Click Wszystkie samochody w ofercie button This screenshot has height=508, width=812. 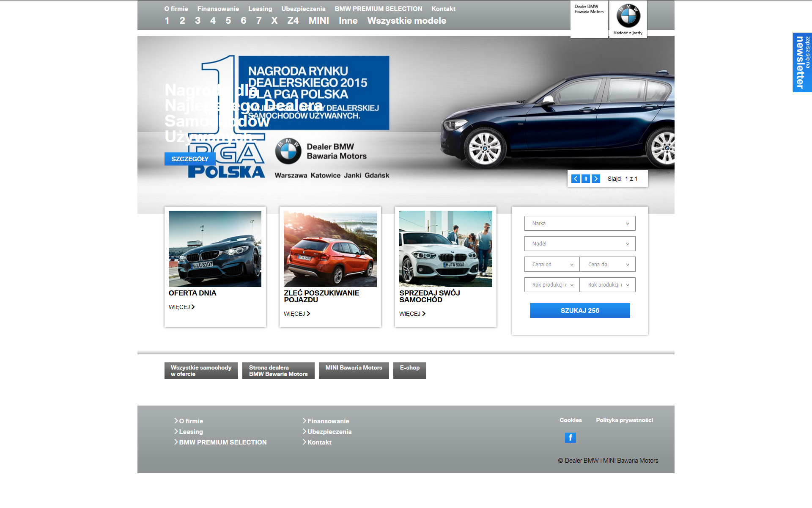click(x=201, y=370)
